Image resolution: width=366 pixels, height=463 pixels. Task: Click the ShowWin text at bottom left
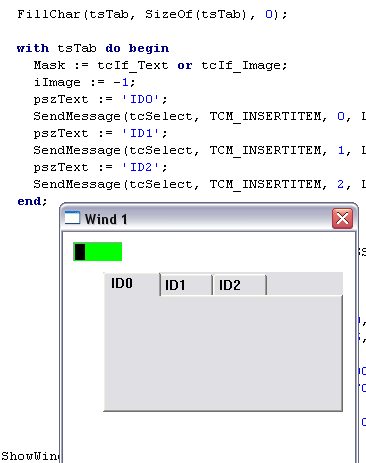30,456
